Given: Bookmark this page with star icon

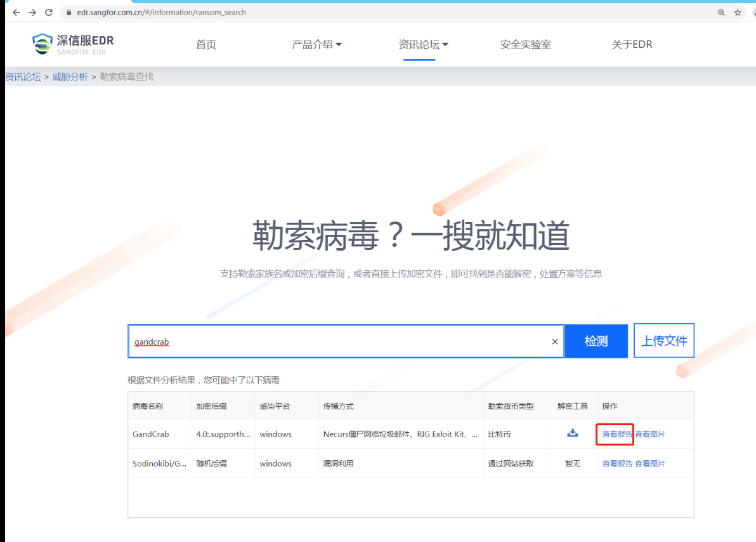Looking at the screenshot, I should pos(738,12).
